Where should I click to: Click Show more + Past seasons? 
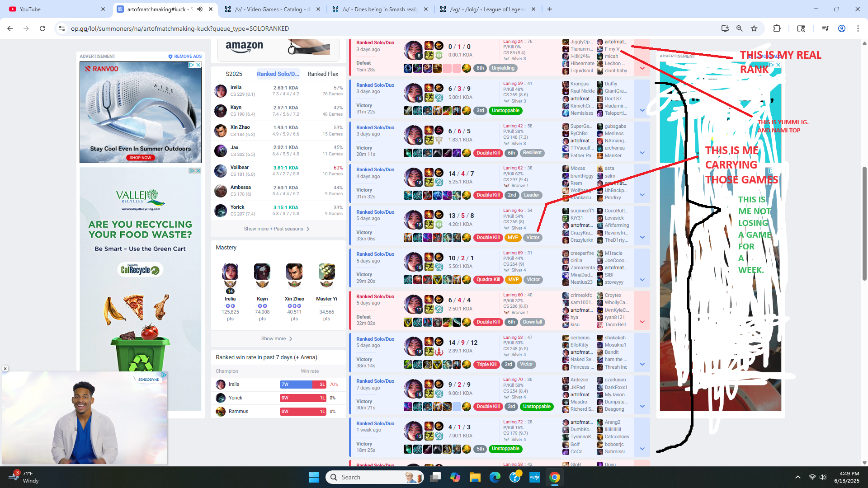[277, 229]
